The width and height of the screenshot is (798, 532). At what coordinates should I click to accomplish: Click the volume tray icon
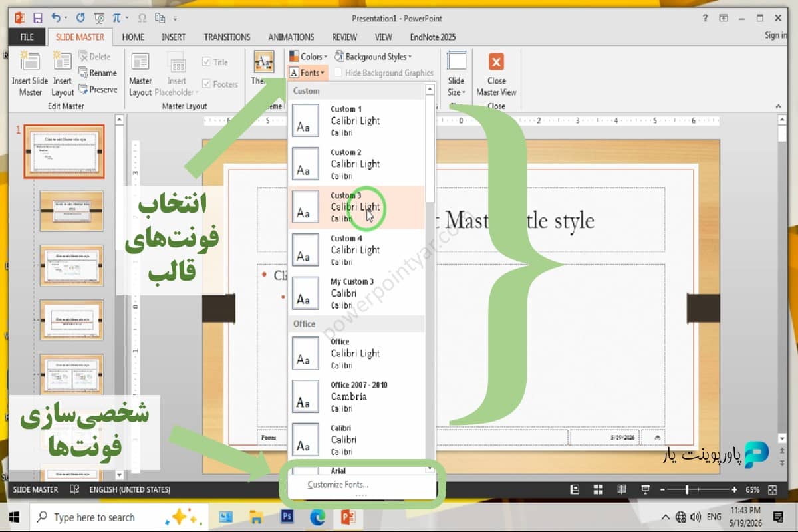pos(696,517)
